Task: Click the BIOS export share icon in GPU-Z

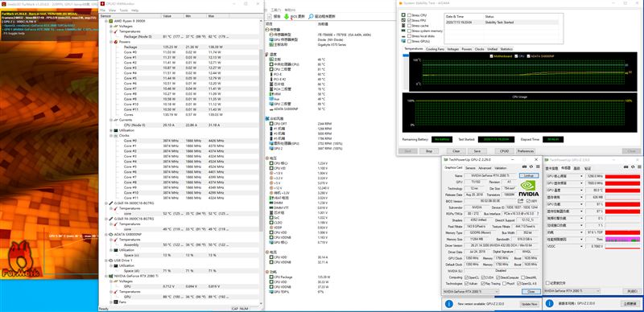Action: (521, 201)
